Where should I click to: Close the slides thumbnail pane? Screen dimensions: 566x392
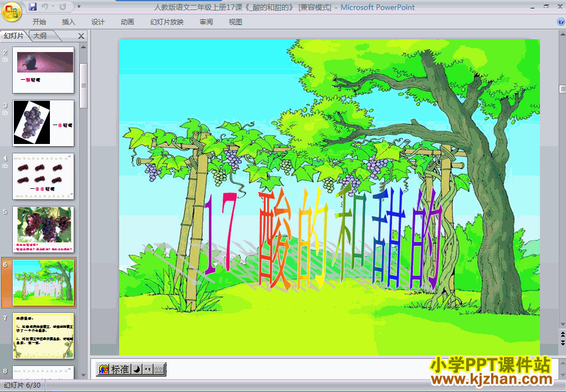(81, 36)
